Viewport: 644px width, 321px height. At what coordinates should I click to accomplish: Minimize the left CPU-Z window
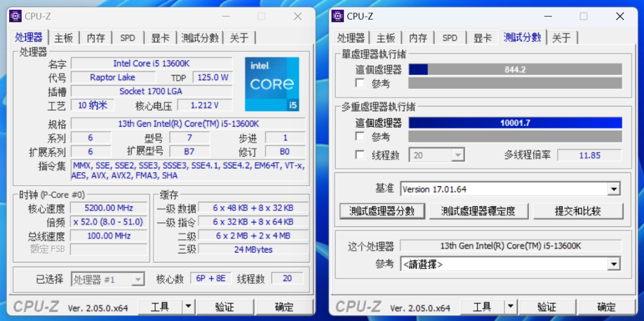click(x=226, y=17)
